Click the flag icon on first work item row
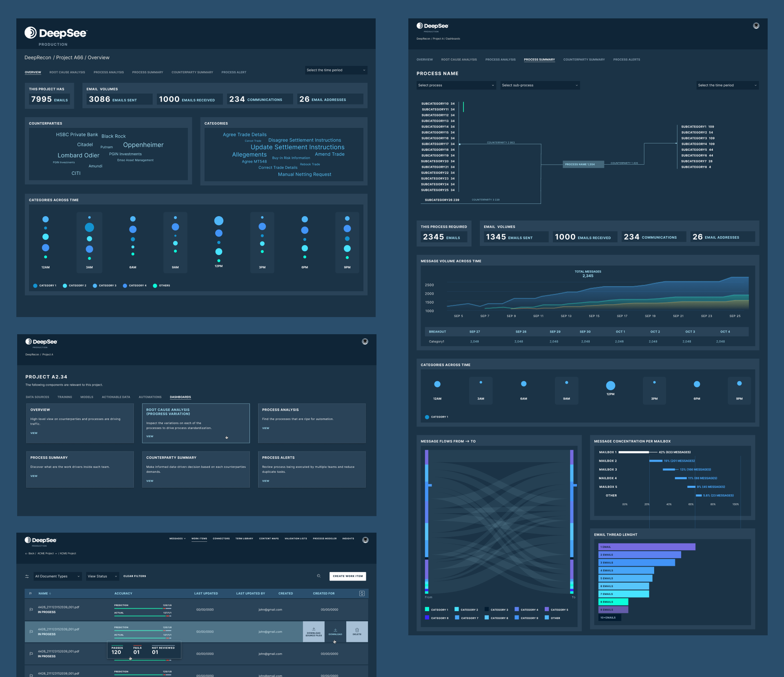 coord(31,610)
